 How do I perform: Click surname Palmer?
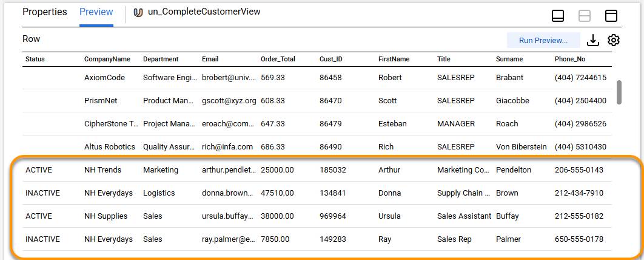tap(508, 239)
